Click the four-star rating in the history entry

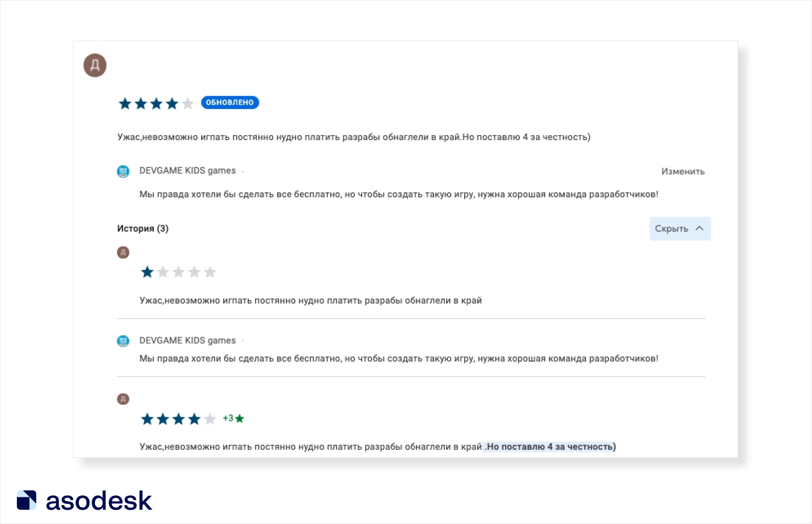(x=178, y=419)
